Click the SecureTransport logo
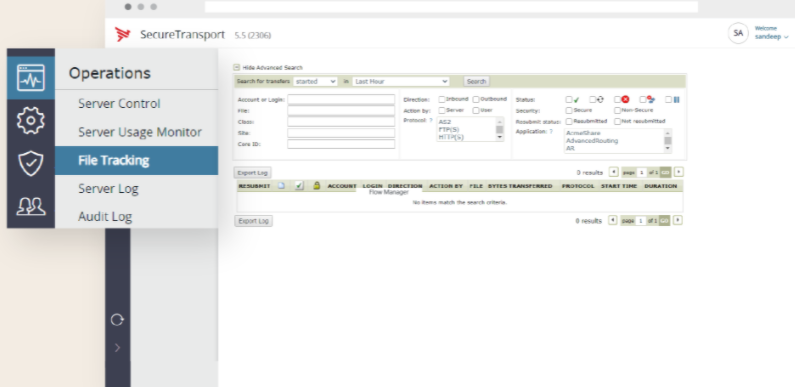Screen dimensions: 795x387 [x=122, y=34]
